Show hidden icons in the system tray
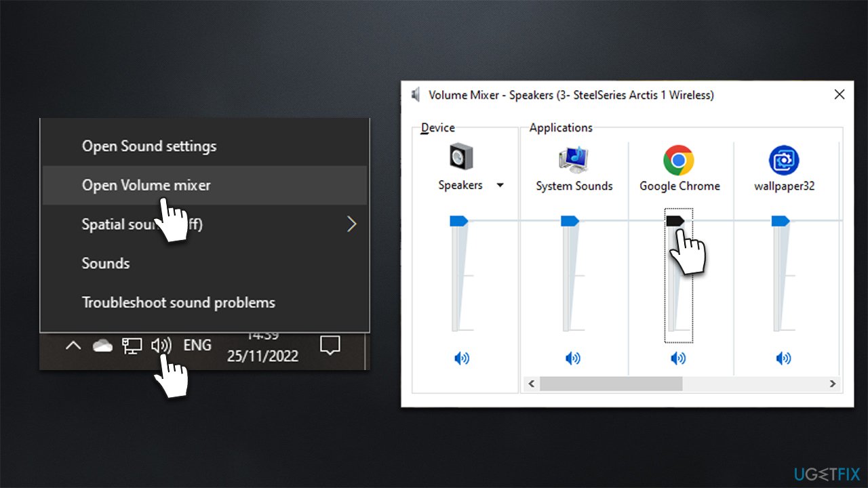Image resolution: width=868 pixels, height=488 pixels. pos(73,346)
